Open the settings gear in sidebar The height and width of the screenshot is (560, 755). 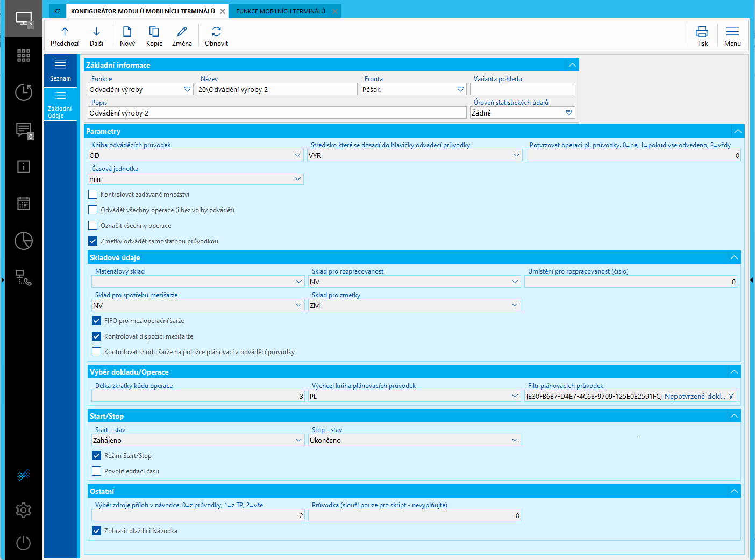(24, 510)
